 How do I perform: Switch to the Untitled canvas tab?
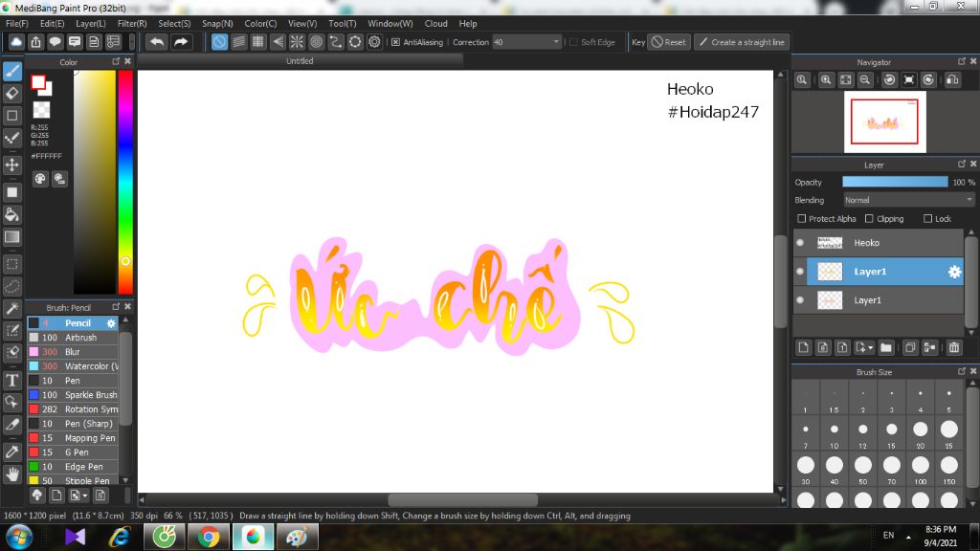tap(300, 61)
